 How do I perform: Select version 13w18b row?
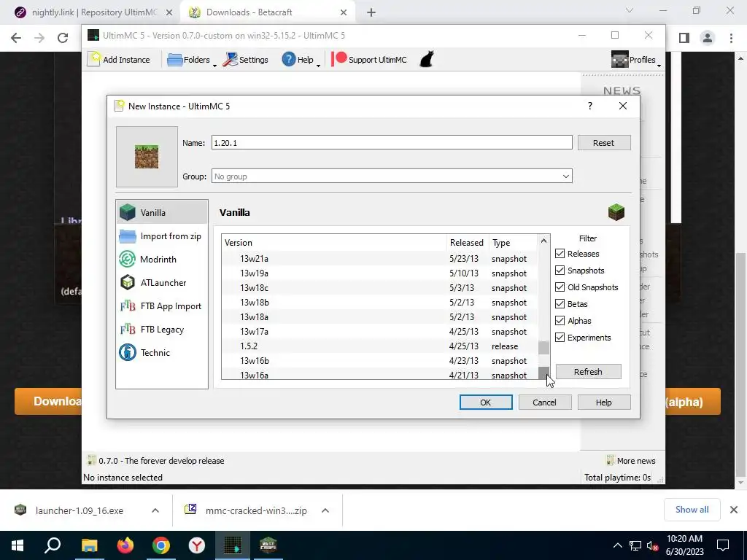tap(379, 303)
